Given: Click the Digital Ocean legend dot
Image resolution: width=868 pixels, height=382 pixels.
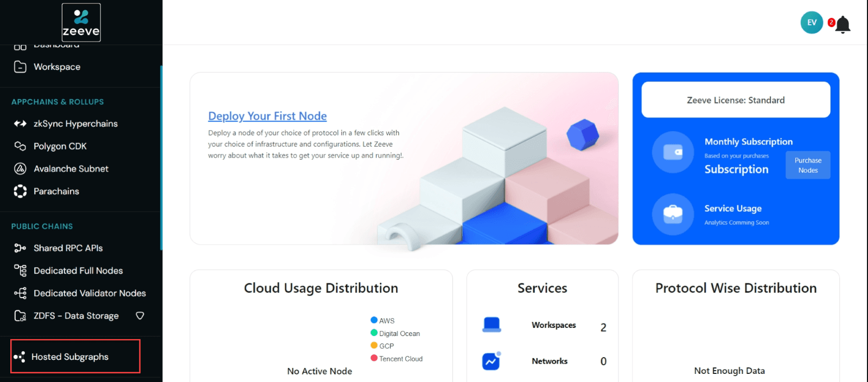Looking at the screenshot, I should 374,333.
